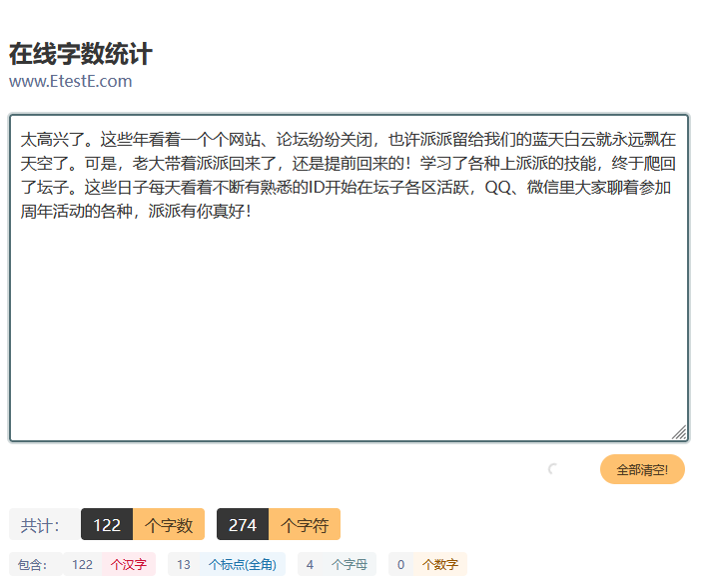Click the loading spinner icon

pyautogui.click(x=553, y=469)
